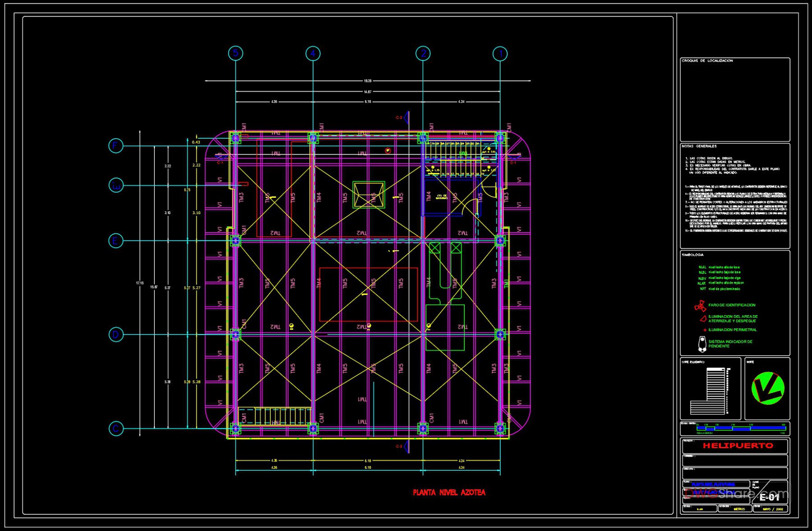Click grid axis bubble D

(x=117, y=335)
